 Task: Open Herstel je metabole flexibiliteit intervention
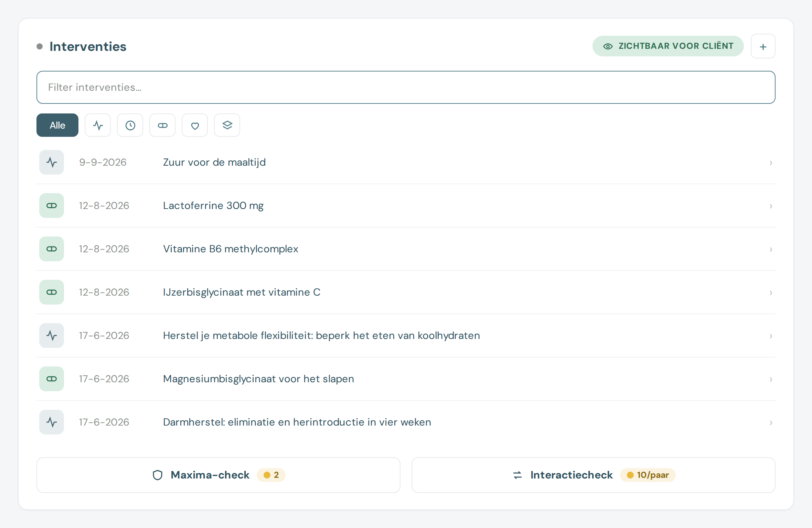406,335
